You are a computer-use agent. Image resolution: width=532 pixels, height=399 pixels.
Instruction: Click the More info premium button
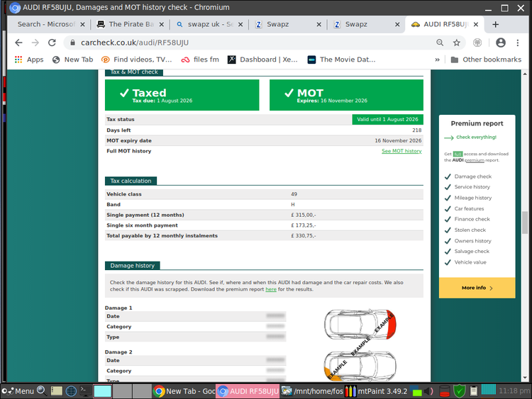tap(477, 288)
